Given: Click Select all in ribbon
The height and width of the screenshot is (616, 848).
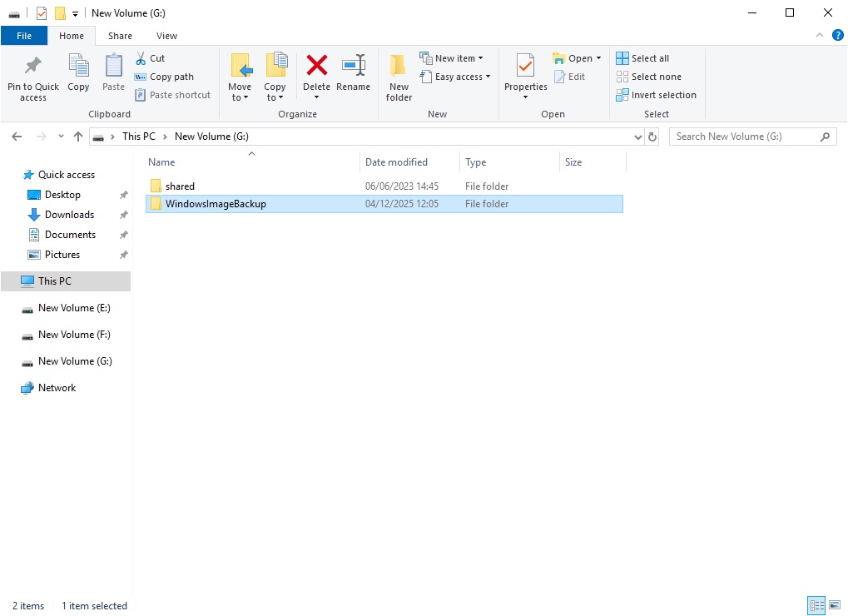Looking at the screenshot, I should coord(642,58).
